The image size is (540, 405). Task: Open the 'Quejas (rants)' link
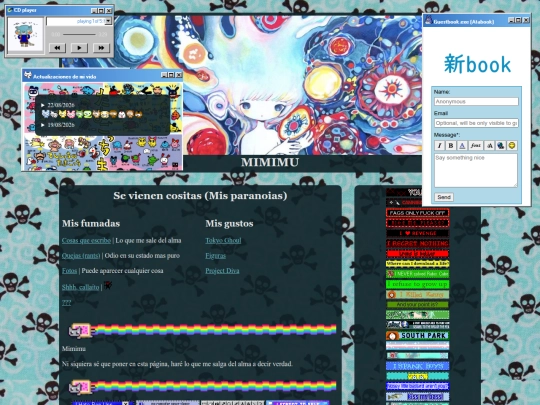click(81, 256)
